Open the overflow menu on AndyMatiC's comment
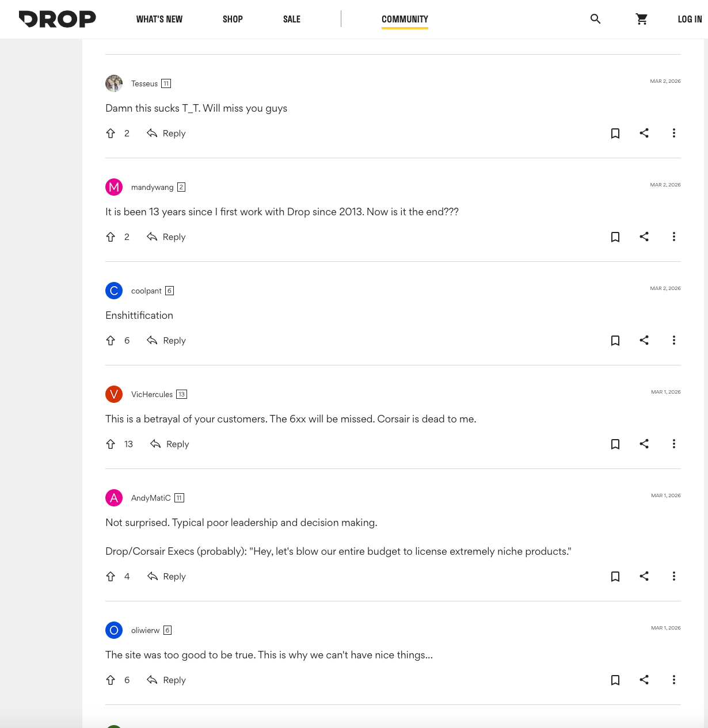 point(673,576)
